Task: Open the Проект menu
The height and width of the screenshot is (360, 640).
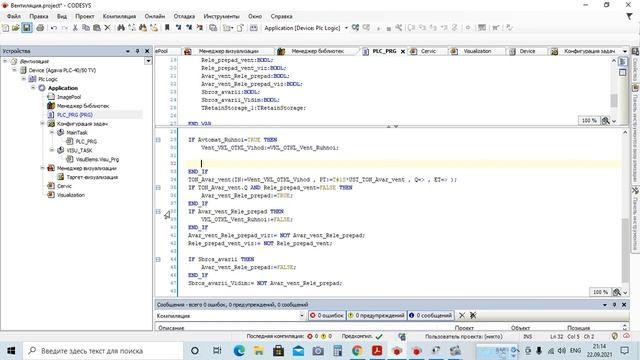Action: [x=84, y=16]
